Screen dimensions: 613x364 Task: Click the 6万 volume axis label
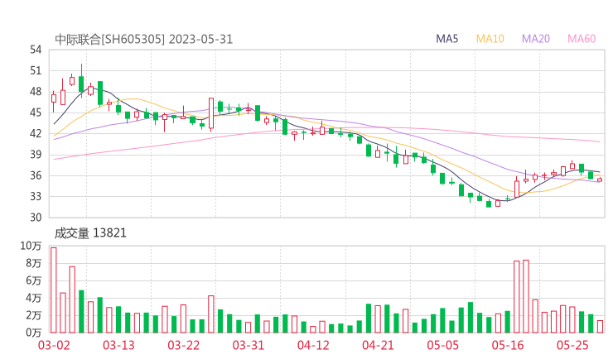coord(33,280)
